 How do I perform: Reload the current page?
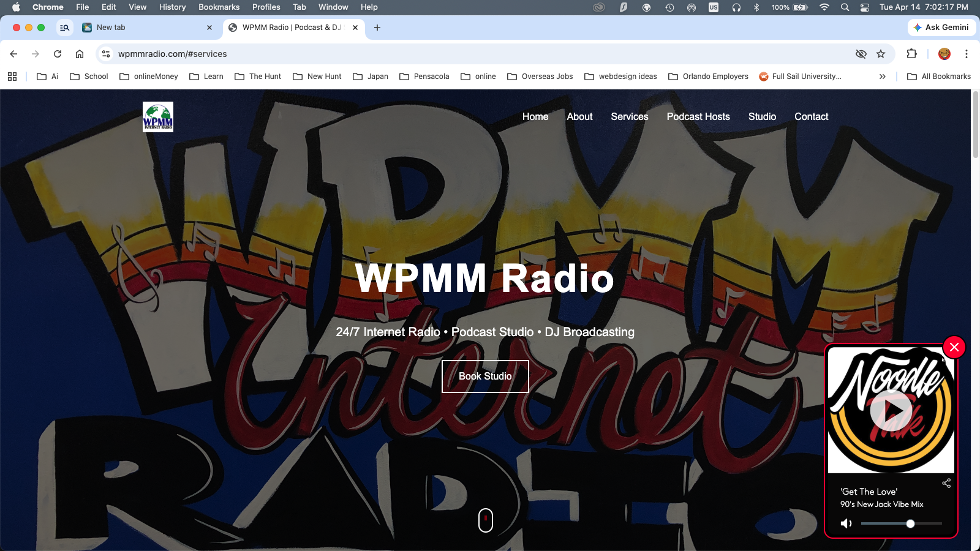click(x=58, y=54)
